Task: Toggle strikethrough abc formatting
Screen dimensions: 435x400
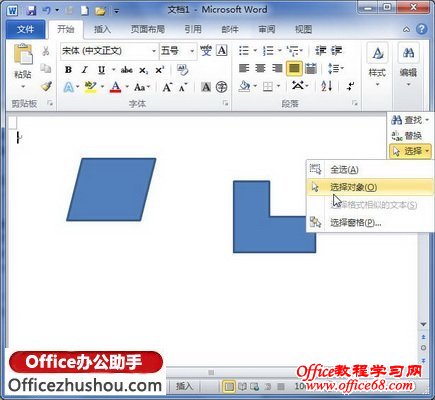Action: (126, 70)
